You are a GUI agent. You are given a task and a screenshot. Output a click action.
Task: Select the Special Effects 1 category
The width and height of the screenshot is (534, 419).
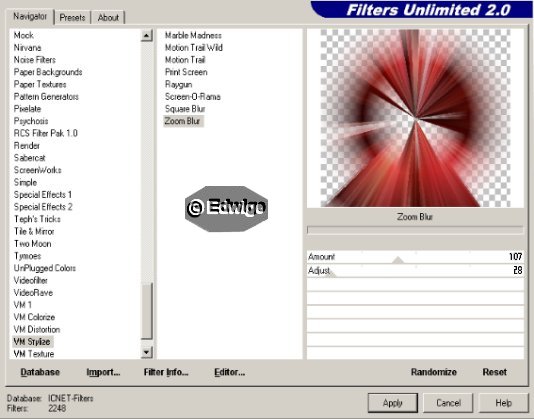pyautogui.click(x=43, y=195)
